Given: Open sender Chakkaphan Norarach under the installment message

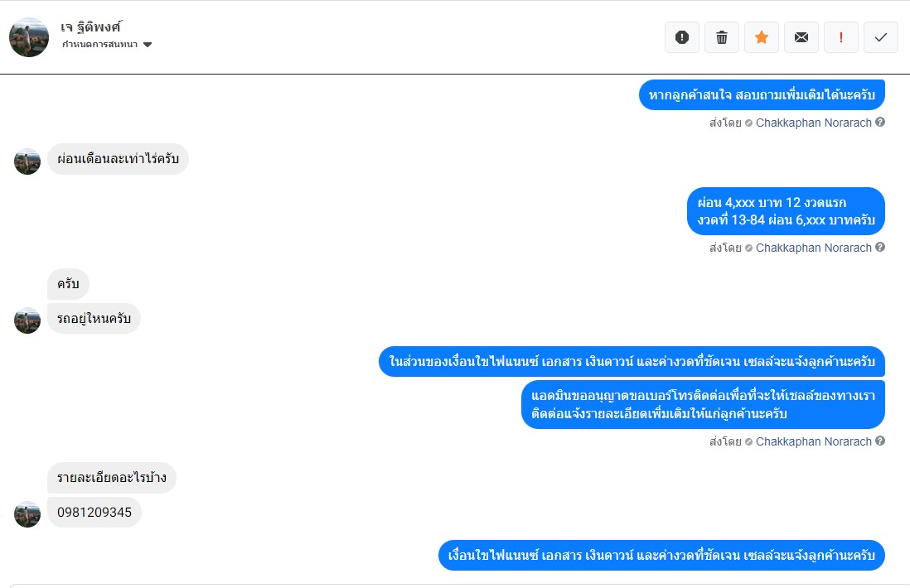Looking at the screenshot, I should [x=813, y=248].
